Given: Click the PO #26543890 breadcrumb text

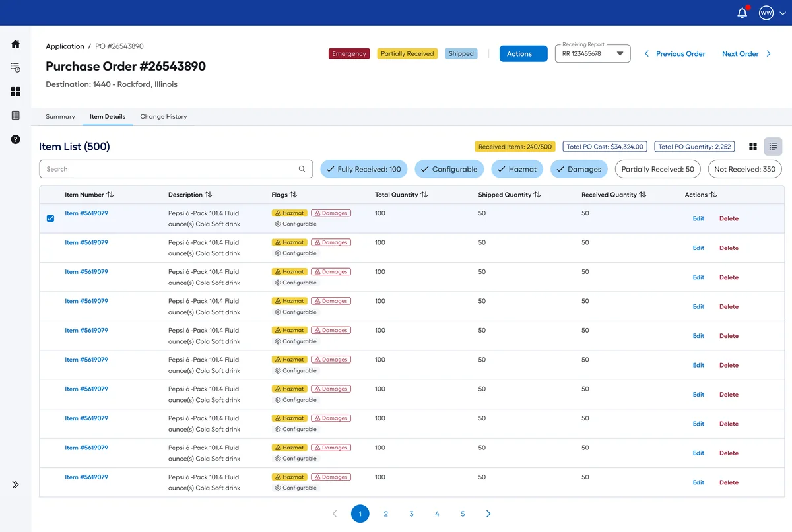Looking at the screenshot, I should (x=119, y=46).
